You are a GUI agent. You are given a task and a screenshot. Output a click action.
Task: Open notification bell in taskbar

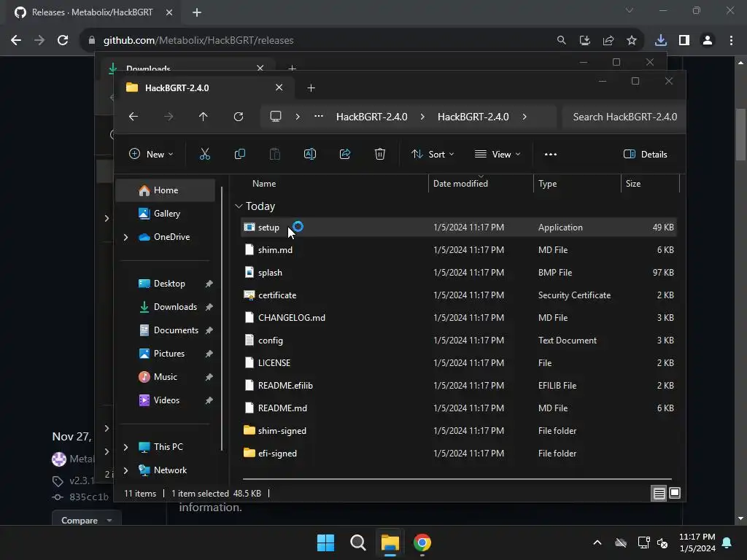point(727,542)
